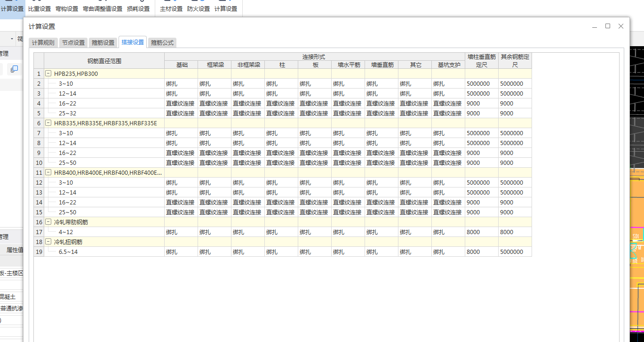Collapse the HPB235,HPB300 group

click(48, 74)
